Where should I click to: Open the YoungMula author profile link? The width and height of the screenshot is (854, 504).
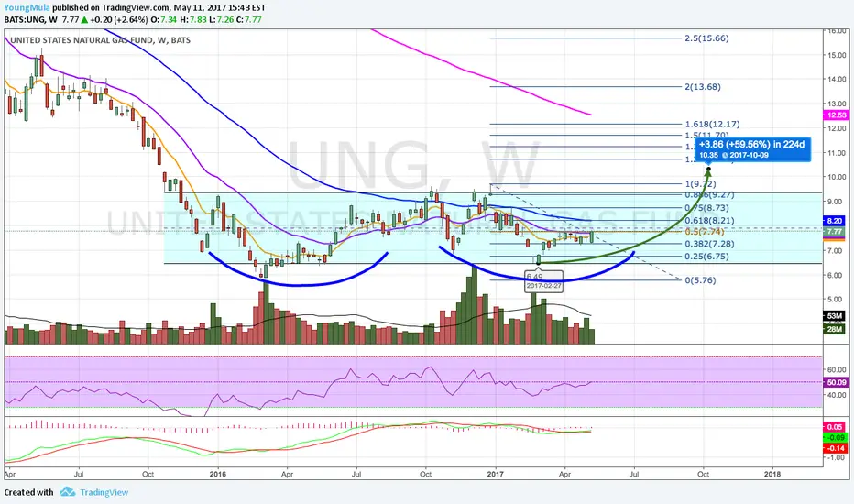tap(27, 7)
